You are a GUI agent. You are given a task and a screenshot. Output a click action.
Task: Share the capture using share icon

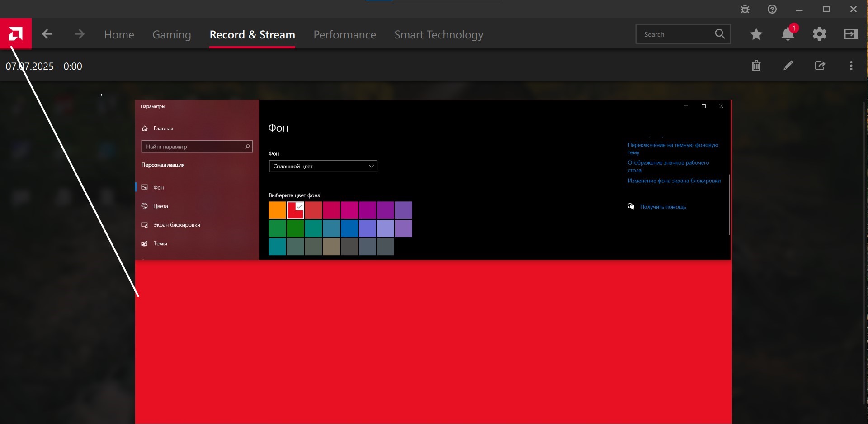(x=820, y=66)
